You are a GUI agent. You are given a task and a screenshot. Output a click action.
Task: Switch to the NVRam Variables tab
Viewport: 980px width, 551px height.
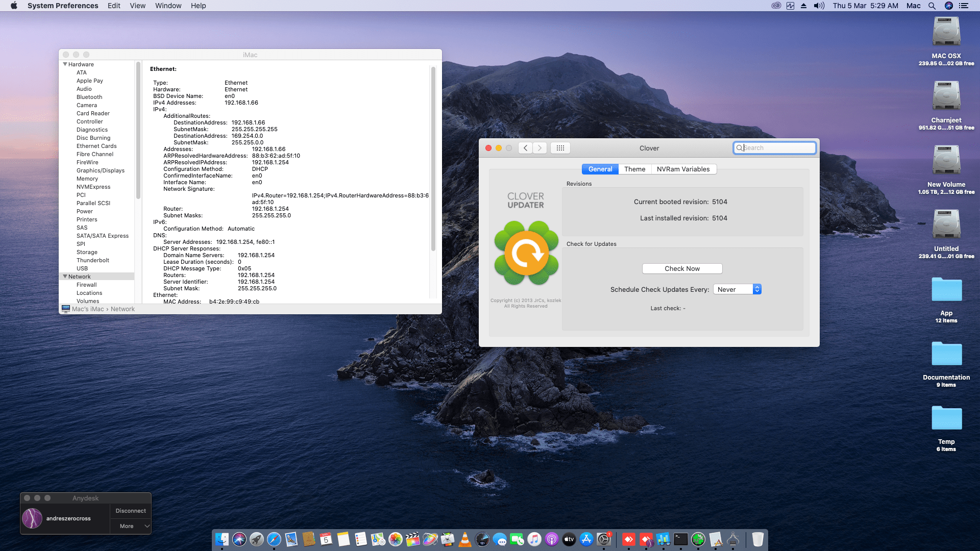tap(683, 169)
